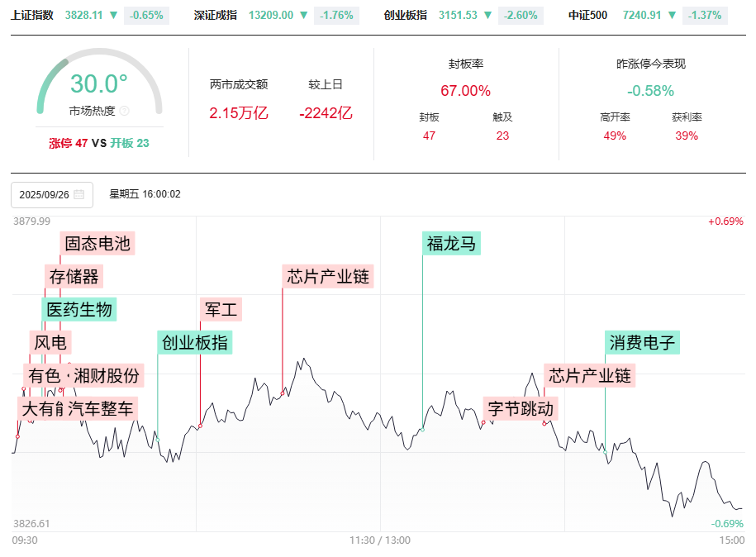The width and height of the screenshot is (756, 557).
Task: Click the 福龙马 marker label
Action: pyautogui.click(x=451, y=244)
